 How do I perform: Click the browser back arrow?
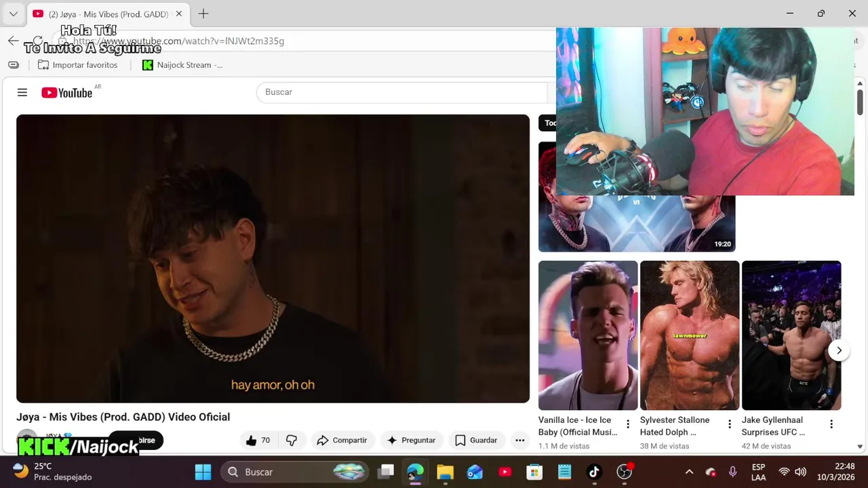point(14,41)
